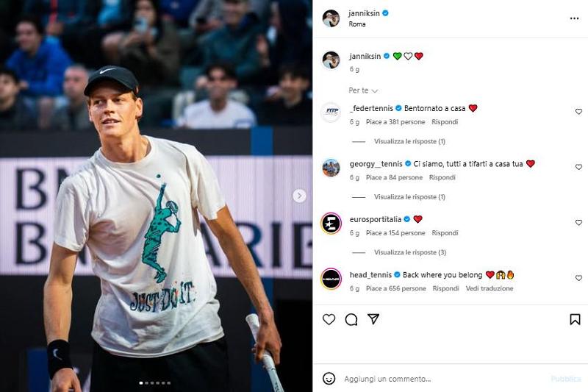Save post with bookmark icon
Screen dimensions: 588x392
point(575,319)
